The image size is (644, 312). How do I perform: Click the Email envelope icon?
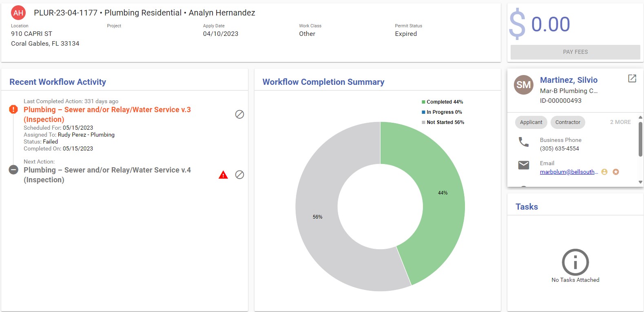coord(523,165)
